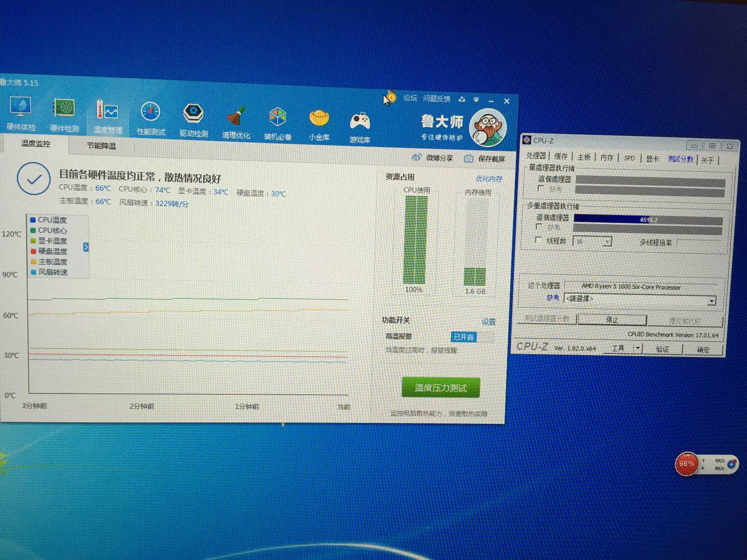Click the 验证 button in CPU-Z
This screenshot has height=560, width=747.
point(662,349)
